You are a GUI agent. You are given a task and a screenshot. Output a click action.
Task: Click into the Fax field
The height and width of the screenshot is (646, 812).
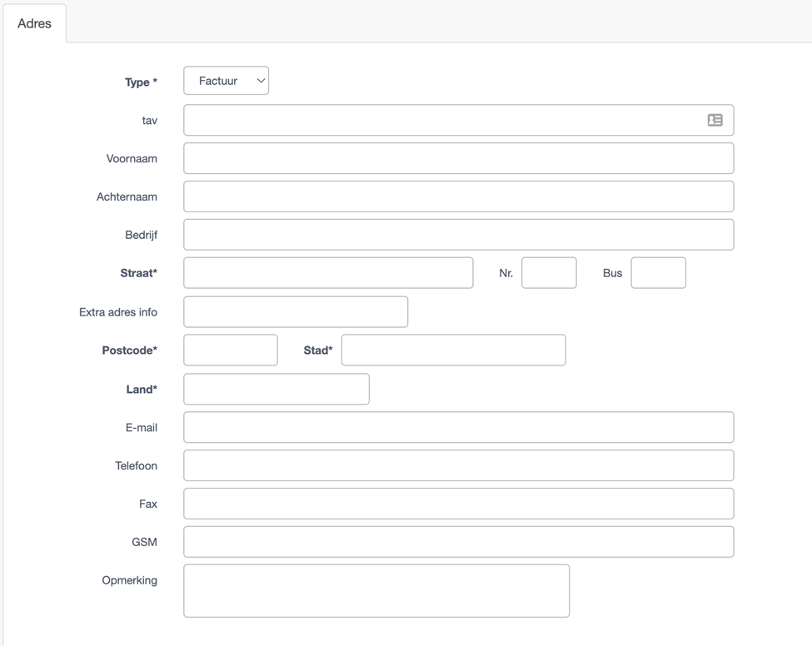[x=458, y=504]
